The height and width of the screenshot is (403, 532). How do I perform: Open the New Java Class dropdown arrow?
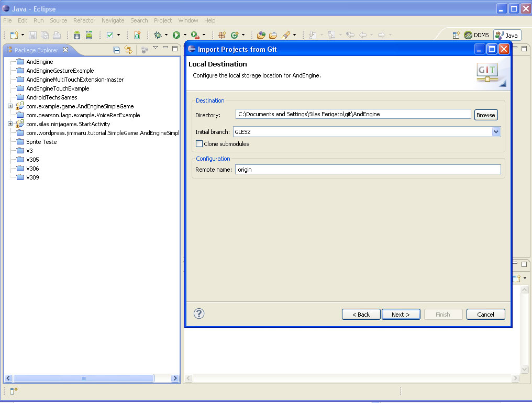[x=243, y=35]
